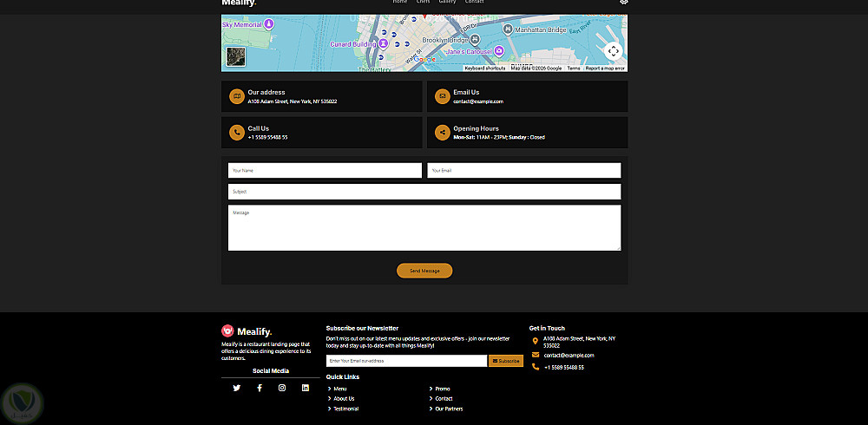Click the Brooklyn Bridge map marker

(x=475, y=40)
